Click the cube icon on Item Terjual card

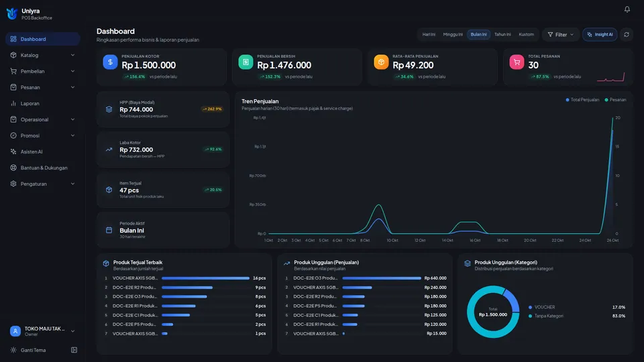[109, 190]
